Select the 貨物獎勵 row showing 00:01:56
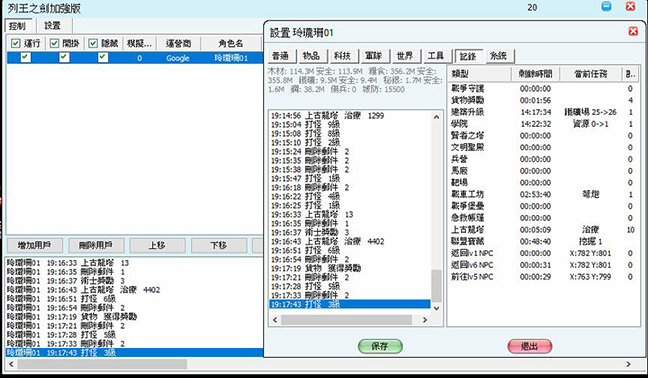The height and width of the screenshot is (378, 648). coord(543,100)
